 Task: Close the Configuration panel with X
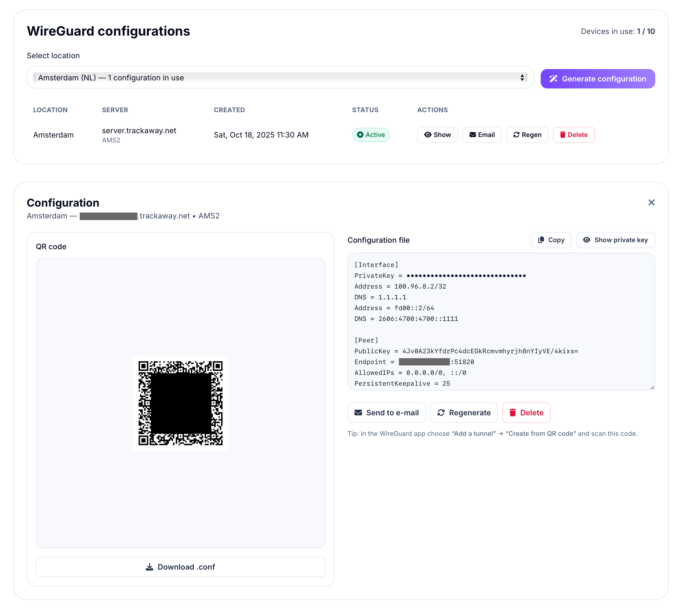[651, 202]
